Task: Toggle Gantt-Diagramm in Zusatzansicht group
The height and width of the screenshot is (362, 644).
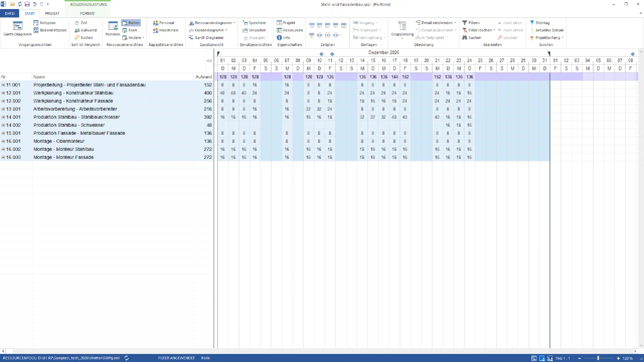Action: 206,38
